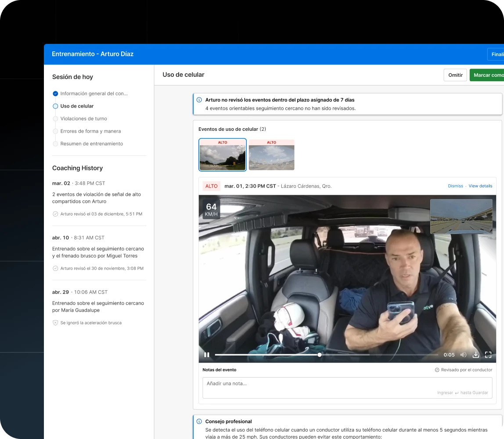
Task: Open Errores de forma y manera step
Action: 90,131
